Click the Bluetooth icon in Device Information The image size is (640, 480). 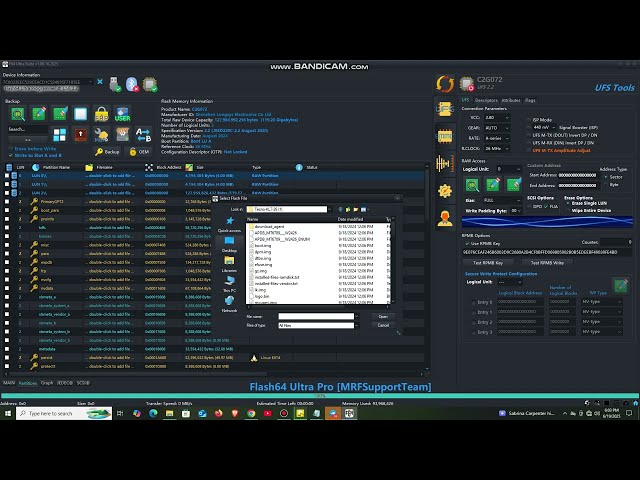(132, 84)
